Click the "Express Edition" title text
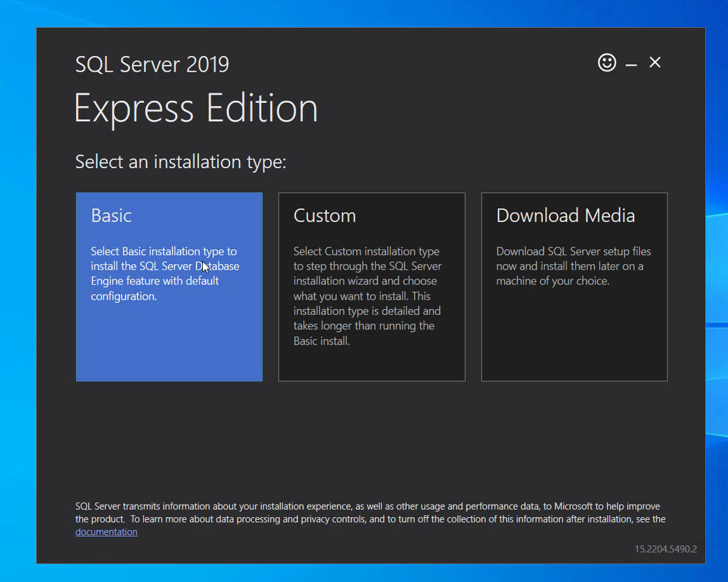 (196, 108)
